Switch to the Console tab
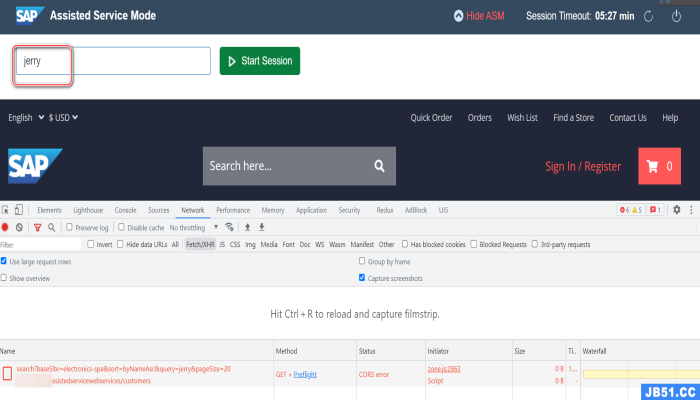Screen dimensions: 700x400 pyautogui.click(x=125, y=210)
